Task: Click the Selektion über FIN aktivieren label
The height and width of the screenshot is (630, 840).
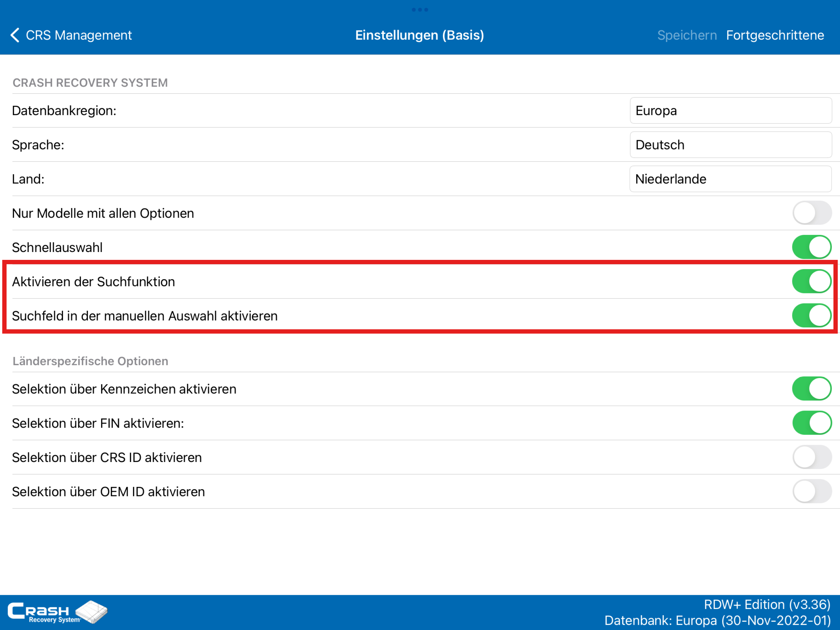Action: pos(98,423)
